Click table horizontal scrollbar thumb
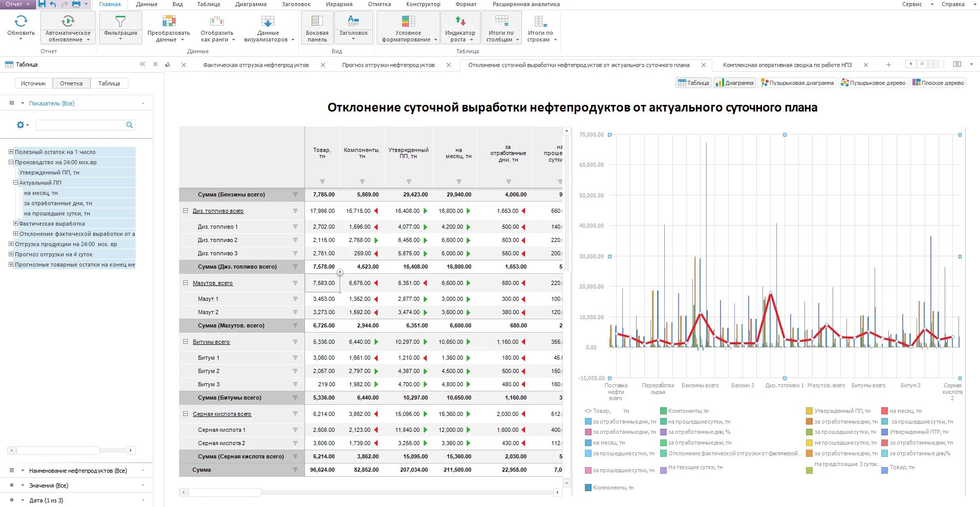 click(225, 492)
